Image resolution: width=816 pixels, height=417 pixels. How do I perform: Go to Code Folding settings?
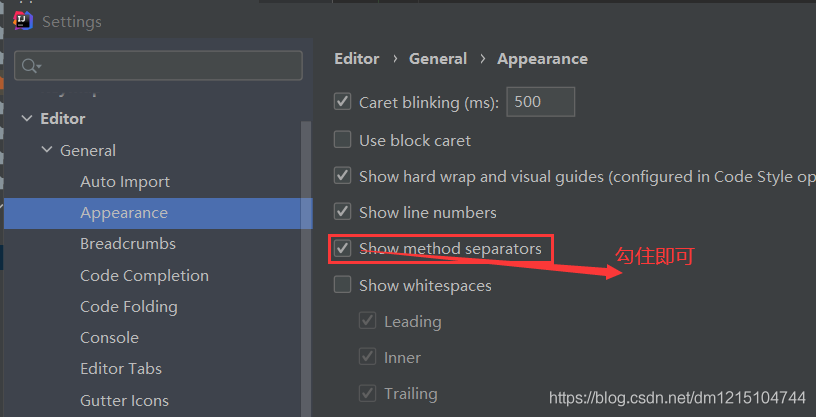(129, 307)
